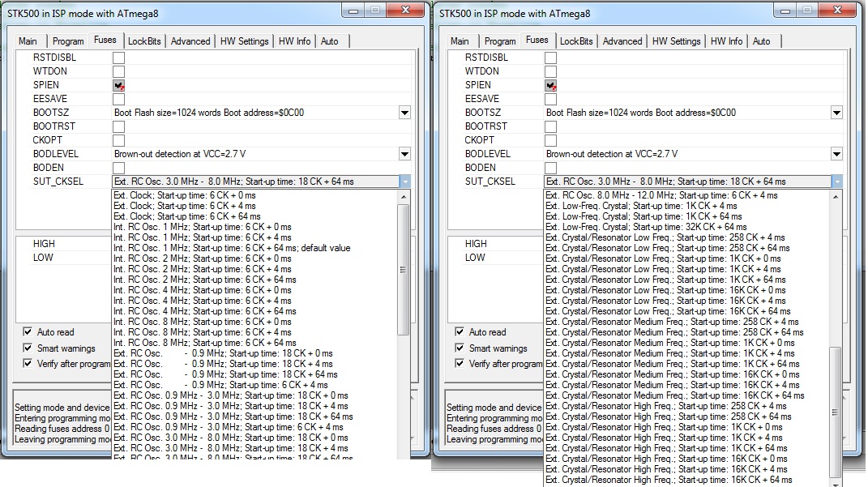Click scroll-up arrow of right fuse list
The width and height of the screenshot is (868, 487).
tap(836, 197)
